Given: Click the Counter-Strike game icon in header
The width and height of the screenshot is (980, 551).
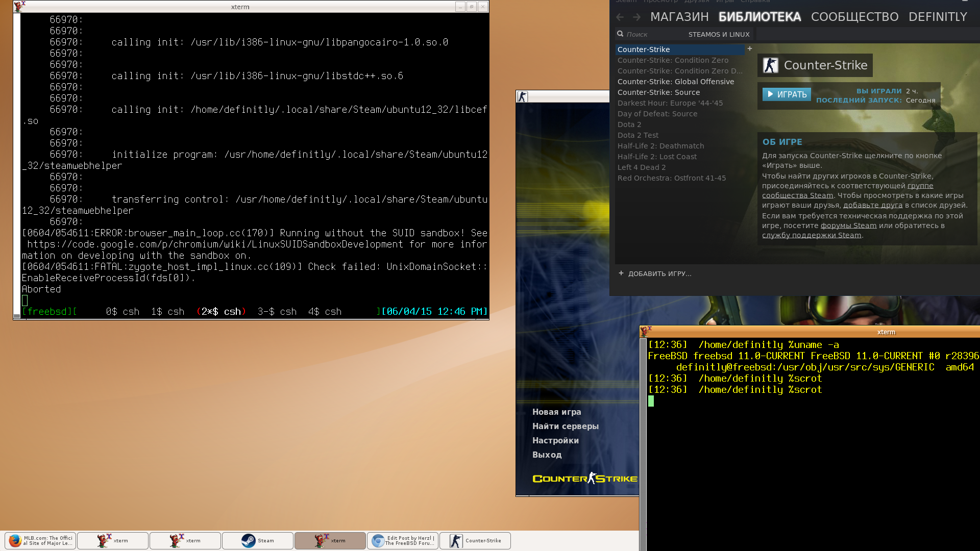Looking at the screenshot, I should pyautogui.click(x=771, y=65).
